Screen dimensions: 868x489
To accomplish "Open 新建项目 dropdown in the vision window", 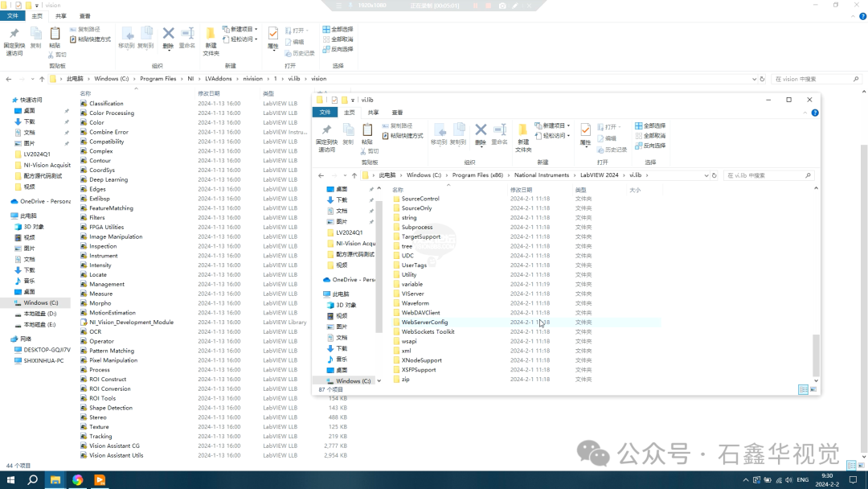I will [240, 29].
